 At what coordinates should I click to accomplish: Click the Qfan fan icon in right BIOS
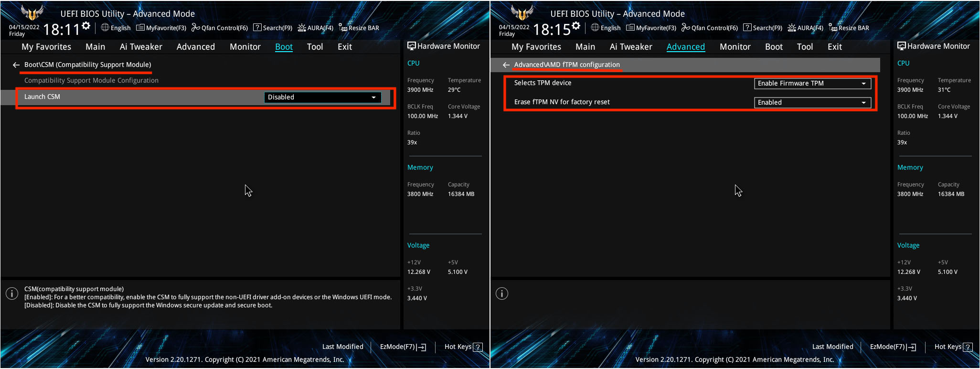pyautogui.click(x=685, y=28)
